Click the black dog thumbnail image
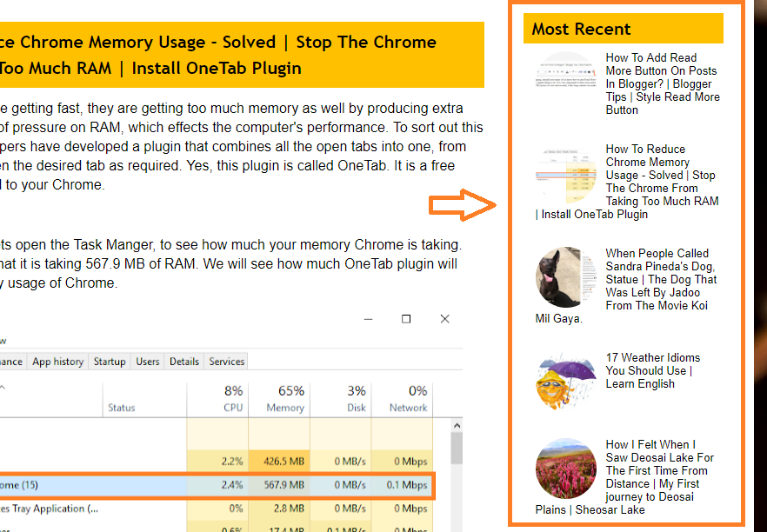 pos(566,277)
